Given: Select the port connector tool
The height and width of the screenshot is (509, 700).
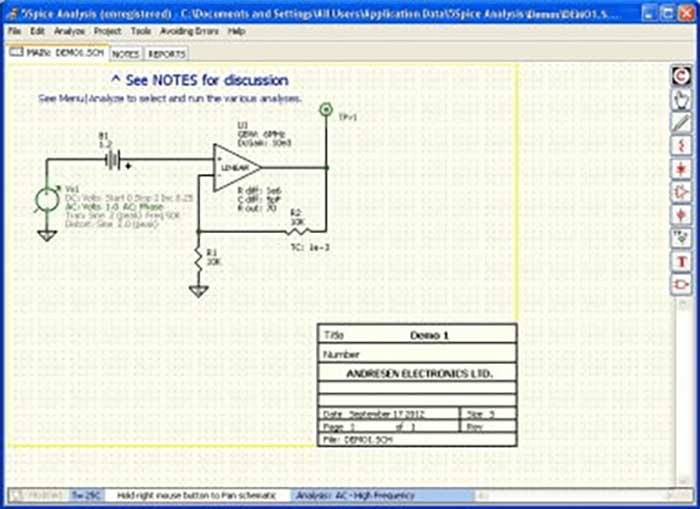Looking at the screenshot, I should [681, 285].
